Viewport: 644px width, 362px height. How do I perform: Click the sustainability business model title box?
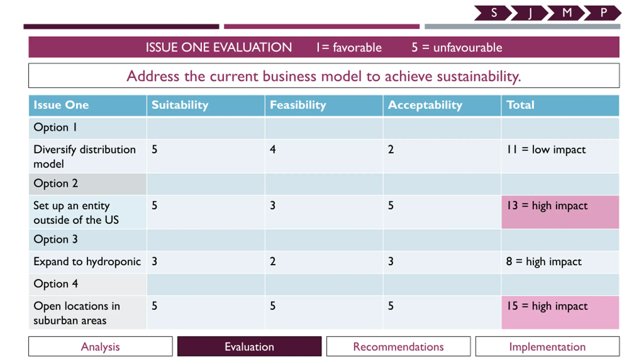[324, 75]
